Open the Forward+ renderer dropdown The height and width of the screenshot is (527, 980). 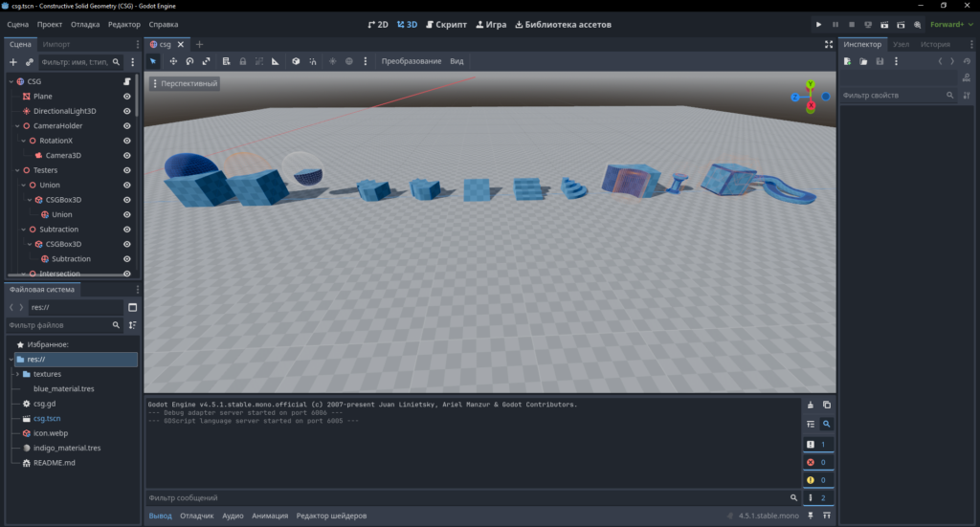point(951,24)
